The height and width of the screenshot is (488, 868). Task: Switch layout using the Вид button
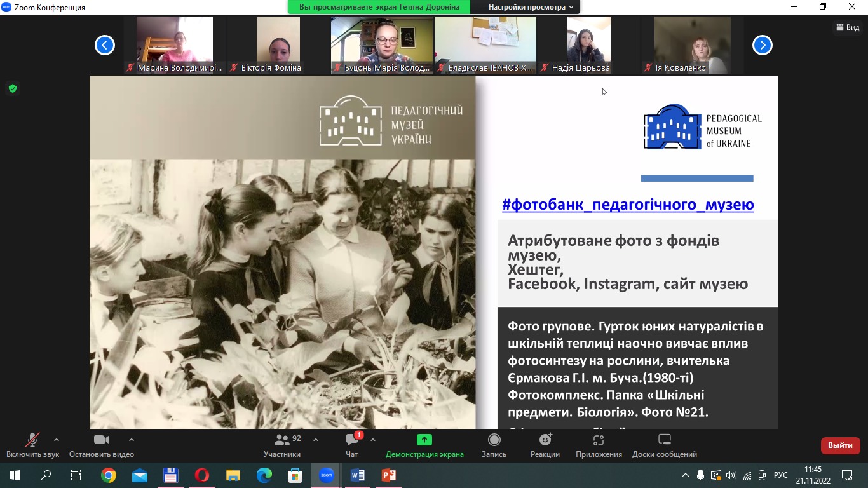(848, 27)
